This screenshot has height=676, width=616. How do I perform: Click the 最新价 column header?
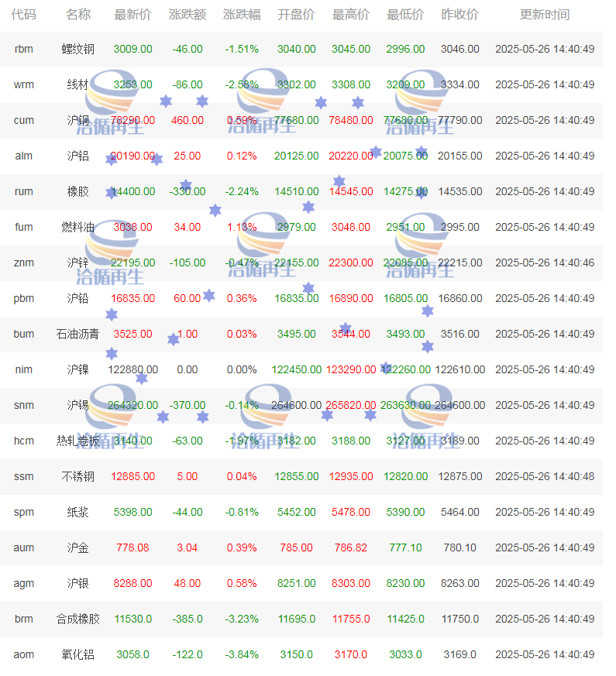point(132,15)
